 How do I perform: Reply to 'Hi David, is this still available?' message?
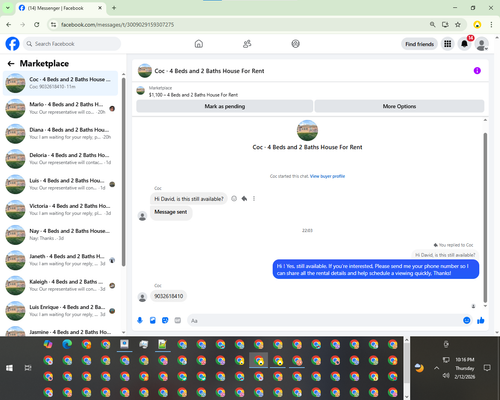point(244,199)
